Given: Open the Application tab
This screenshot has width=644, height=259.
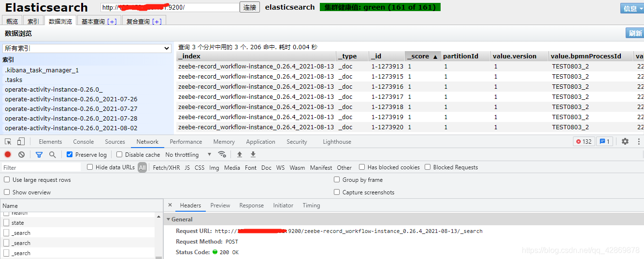Looking at the screenshot, I should coord(260,141).
